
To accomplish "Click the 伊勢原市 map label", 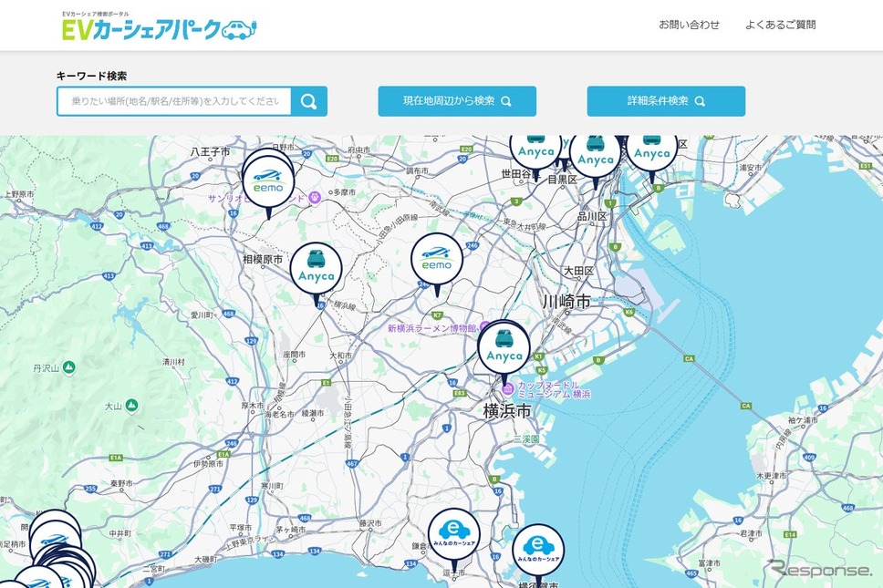I will click(208, 464).
